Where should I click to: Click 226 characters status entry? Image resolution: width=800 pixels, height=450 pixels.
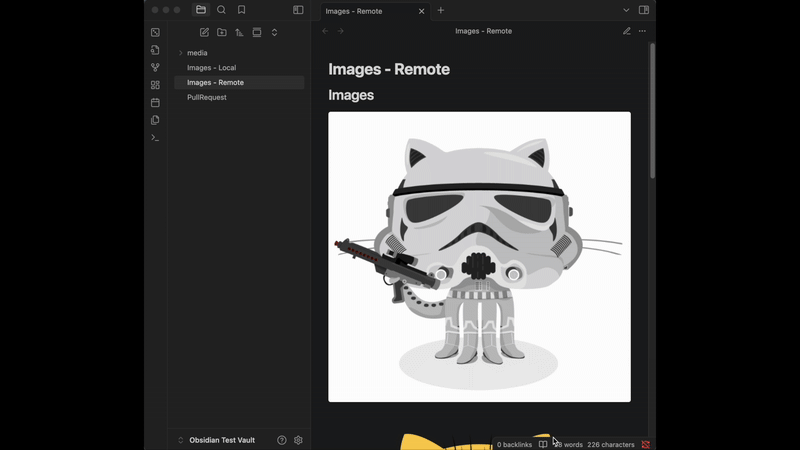tap(611, 444)
